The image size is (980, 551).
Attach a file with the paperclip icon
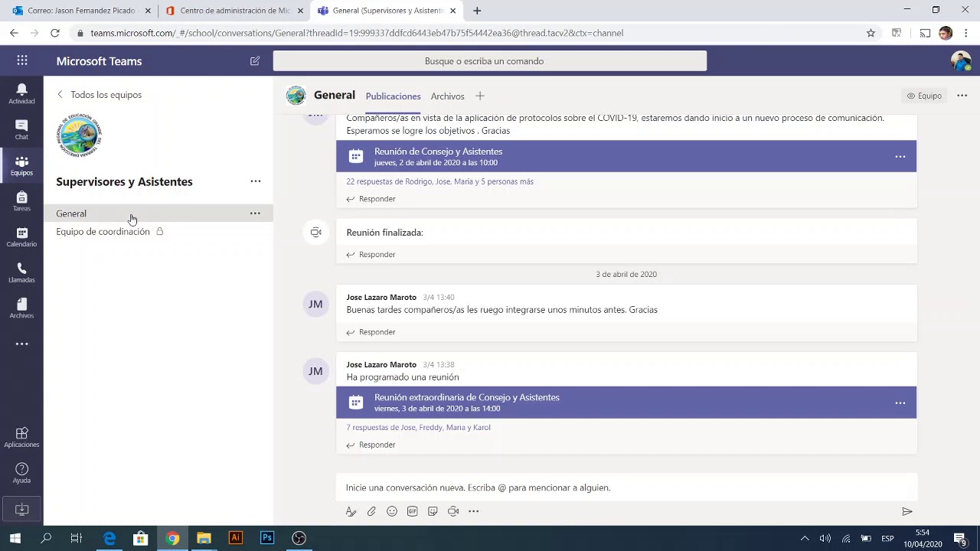pos(371,511)
